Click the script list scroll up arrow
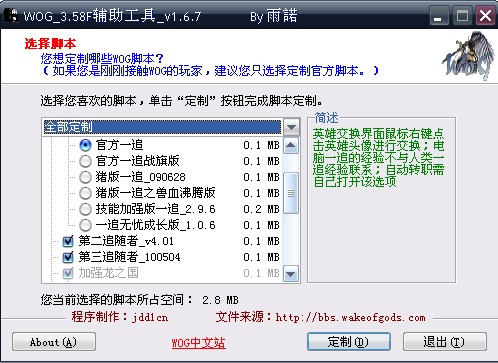 [x=291, y=145]
